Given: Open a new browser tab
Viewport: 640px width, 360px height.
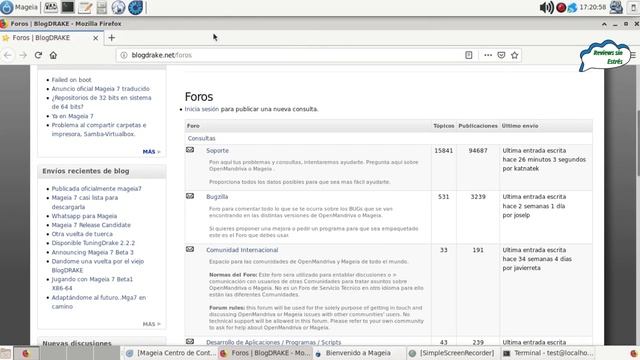Looking at the screenshot, I should (x=111, y=38).
